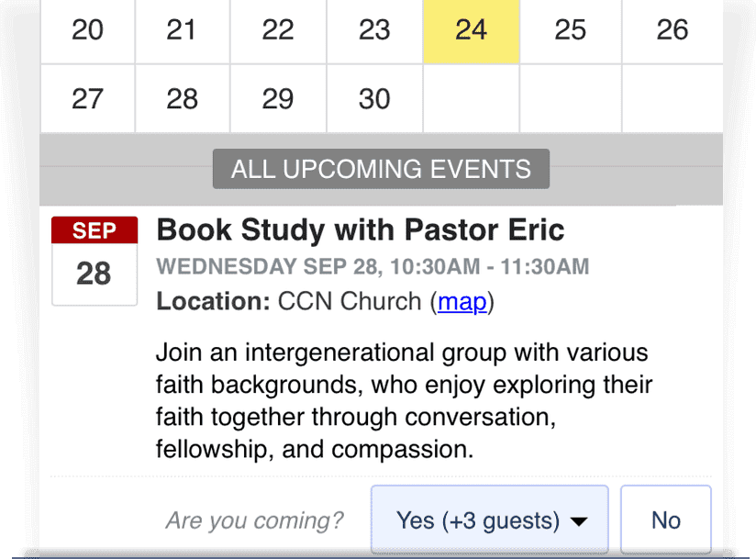
Task: Select highlighted date 24 in calendar
Action: pyautogui.click(x=471, y=30)
